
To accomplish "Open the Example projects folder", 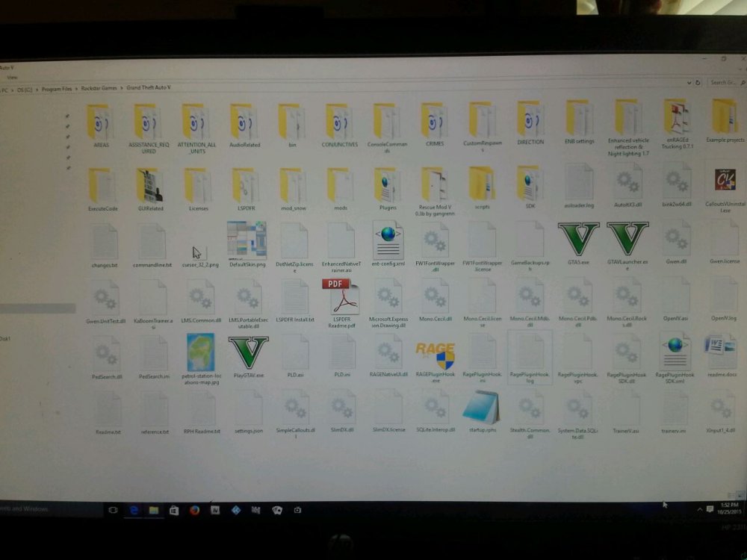I will pos(725,121).
